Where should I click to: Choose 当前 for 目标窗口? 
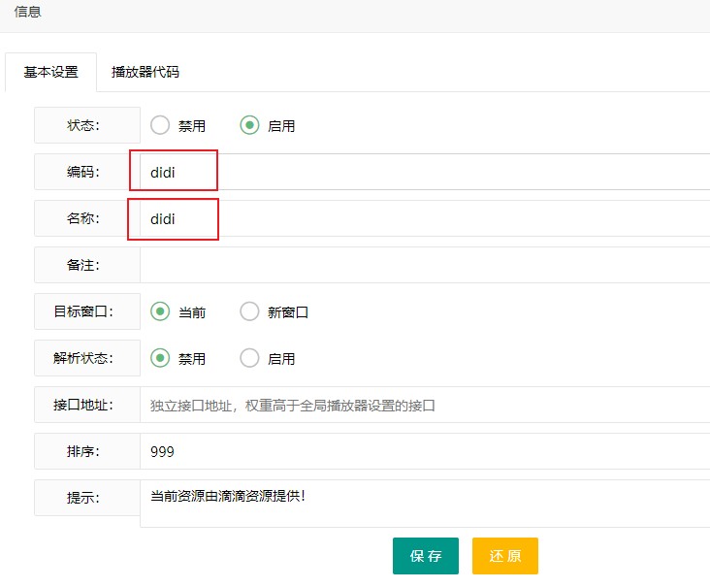pyautogui.click(x=160, y=311)
